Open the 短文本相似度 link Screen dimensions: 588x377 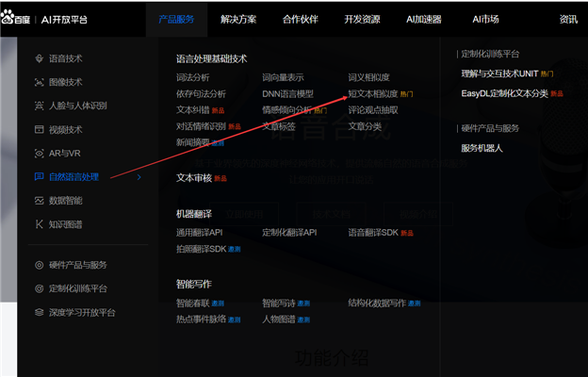coord(373,94)
